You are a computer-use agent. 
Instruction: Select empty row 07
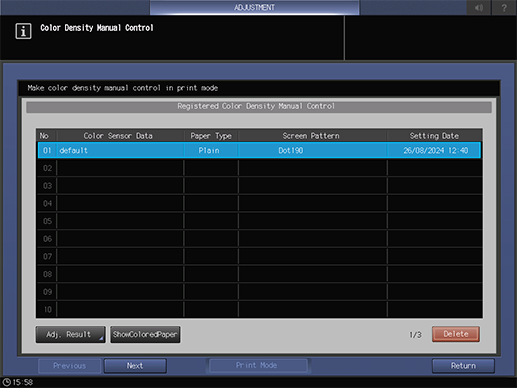point(259,256)
